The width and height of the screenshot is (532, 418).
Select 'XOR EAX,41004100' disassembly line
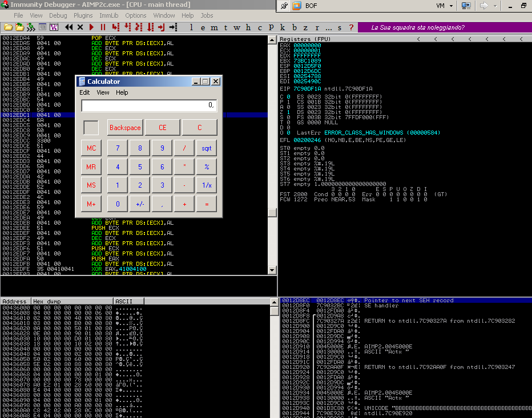pos(119,269)
